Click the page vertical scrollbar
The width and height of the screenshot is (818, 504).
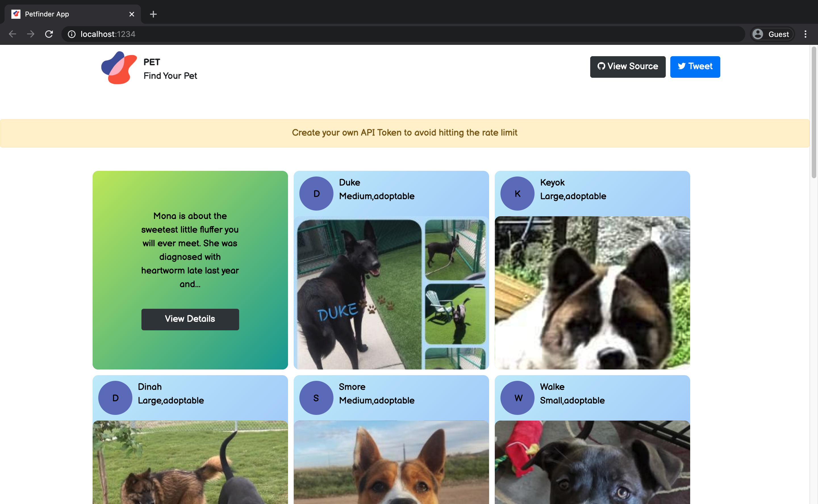click(x=814, y=113)
